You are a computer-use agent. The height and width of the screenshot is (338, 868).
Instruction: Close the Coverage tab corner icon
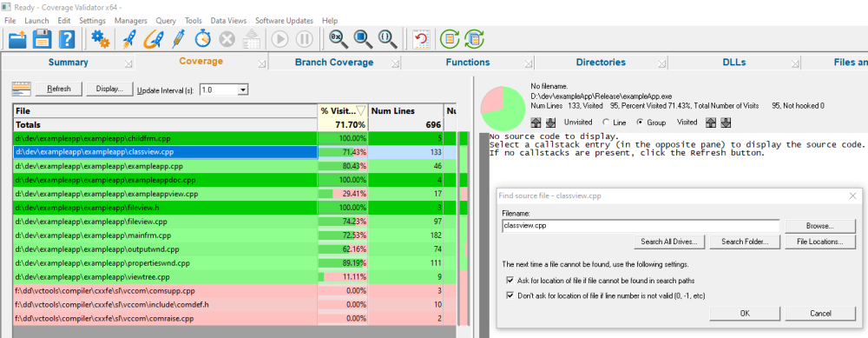pyautogui.click(x=262, y=63)
